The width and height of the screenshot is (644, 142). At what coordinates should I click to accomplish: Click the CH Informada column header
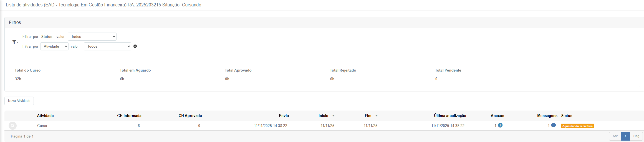tap(129, 116)
